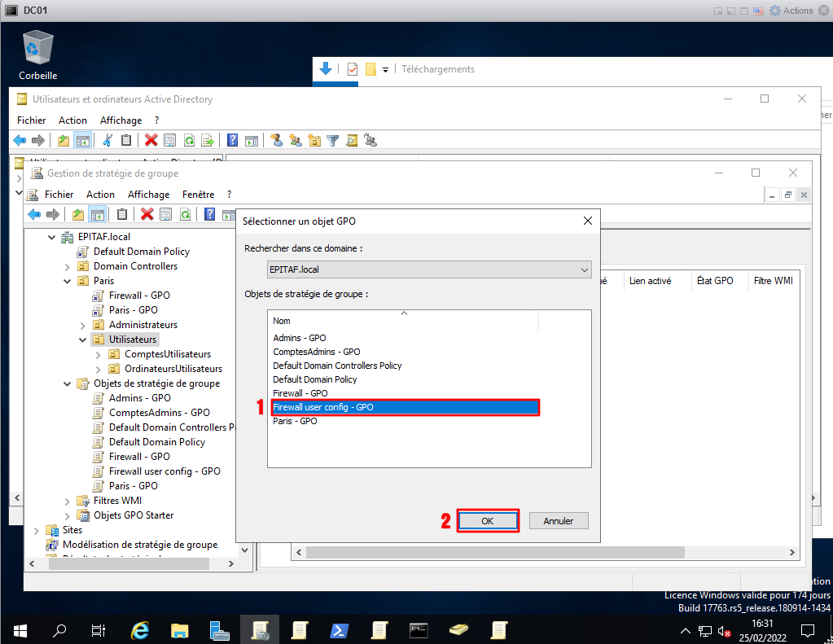Expand the Filtres WMI node
Image resolution: width=833 pixels, height=644 pixels.
coord(68,501)
